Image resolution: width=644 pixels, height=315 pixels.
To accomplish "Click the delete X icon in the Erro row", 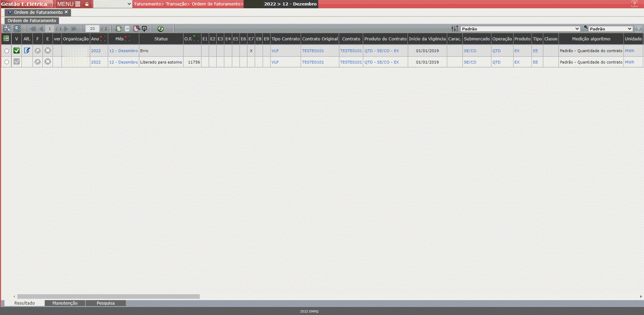I will coord(48,51).
